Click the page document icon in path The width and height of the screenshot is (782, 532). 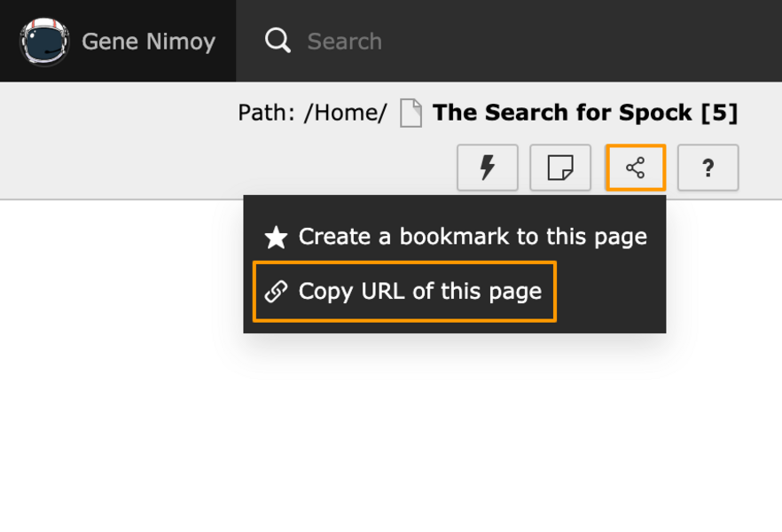click(411, 113)
